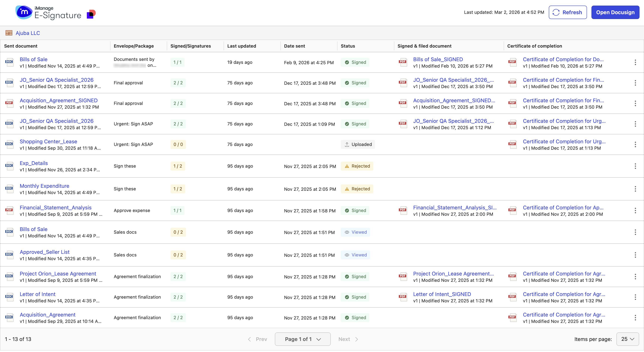The width and height of the screenshot is (644, 352).
Task: Open the Project Orion_Lease Agreement sent document
Action: click(x=58, y=274)
